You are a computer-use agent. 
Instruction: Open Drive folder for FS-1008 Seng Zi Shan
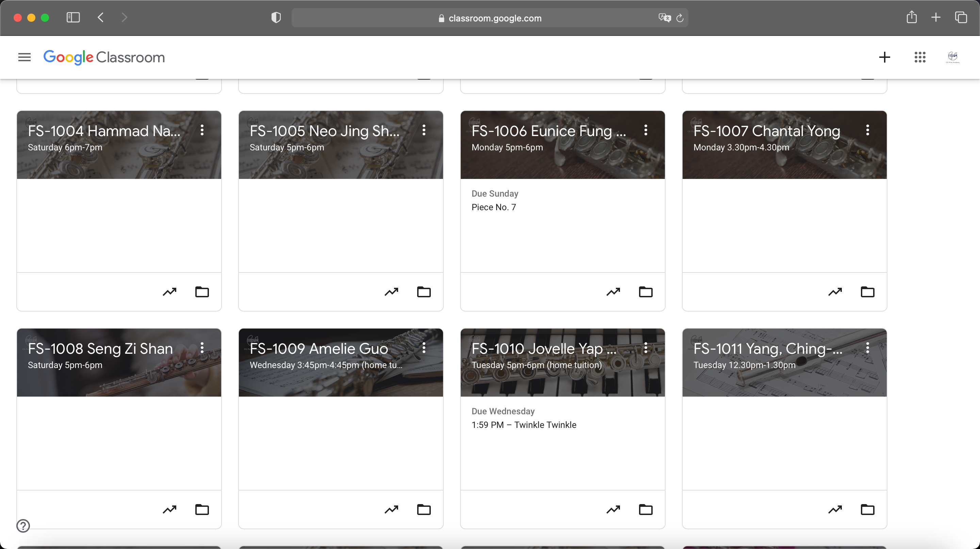coord(202,510)
